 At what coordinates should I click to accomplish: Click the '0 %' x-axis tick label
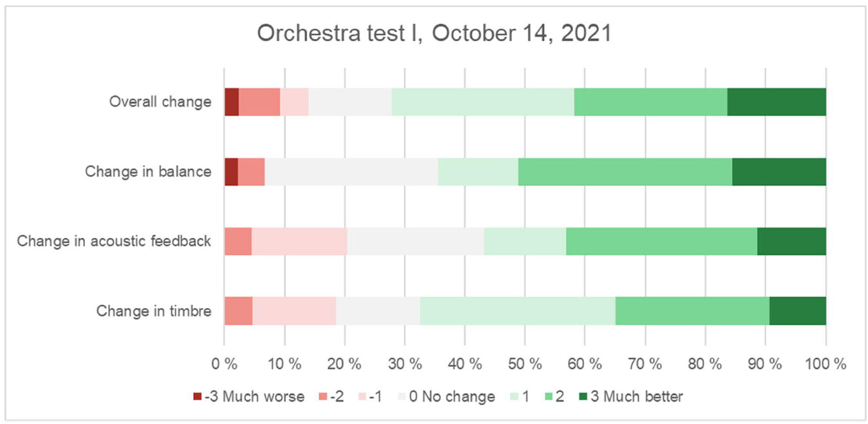tap(224, 363)
